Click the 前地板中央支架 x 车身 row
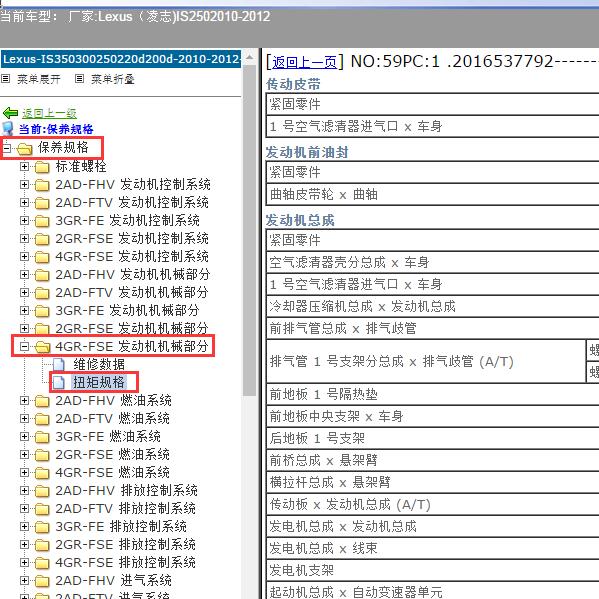 (432, 416)
